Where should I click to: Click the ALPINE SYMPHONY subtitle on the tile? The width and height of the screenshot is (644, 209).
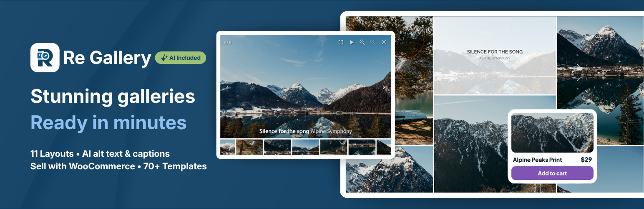pos(495,58)
